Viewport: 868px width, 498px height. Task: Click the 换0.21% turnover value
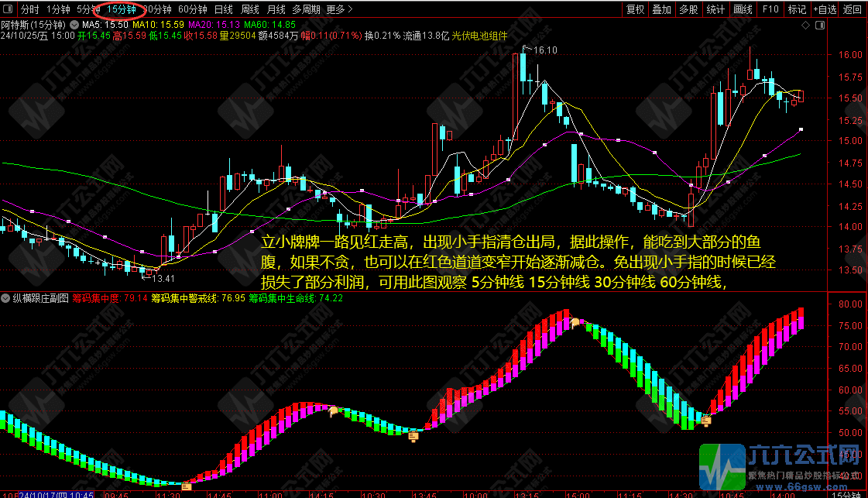382,36
